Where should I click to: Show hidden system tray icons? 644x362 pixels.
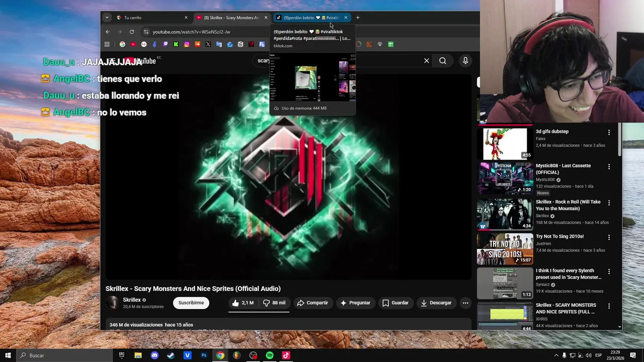(x=556, y=355)
